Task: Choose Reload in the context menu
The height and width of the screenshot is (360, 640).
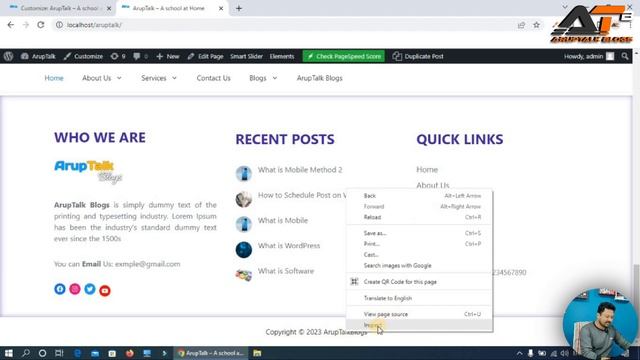Action: pyautogui.click(x=420, y=217)
